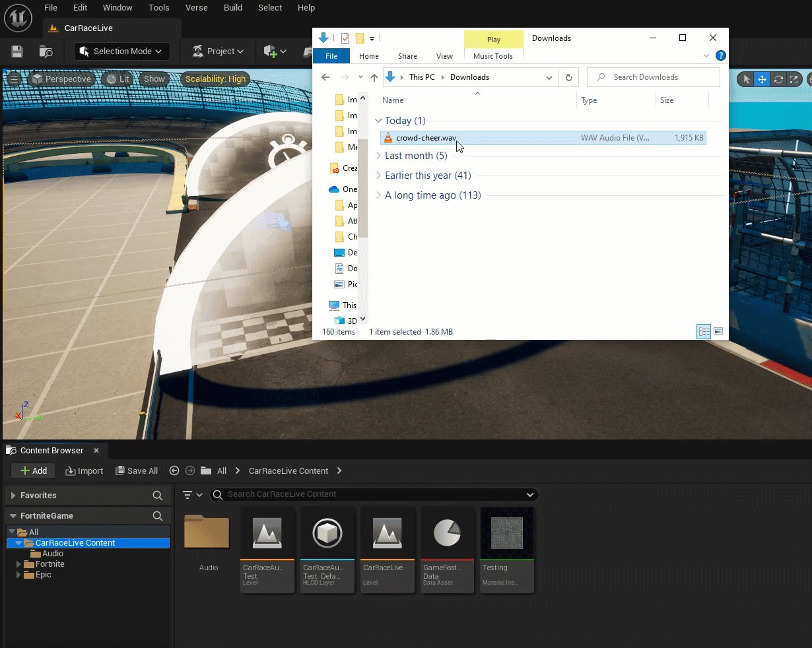Screen dimensions: 812x648
Task: Expand the Epic folder tree node
Action: pos(18,575)
